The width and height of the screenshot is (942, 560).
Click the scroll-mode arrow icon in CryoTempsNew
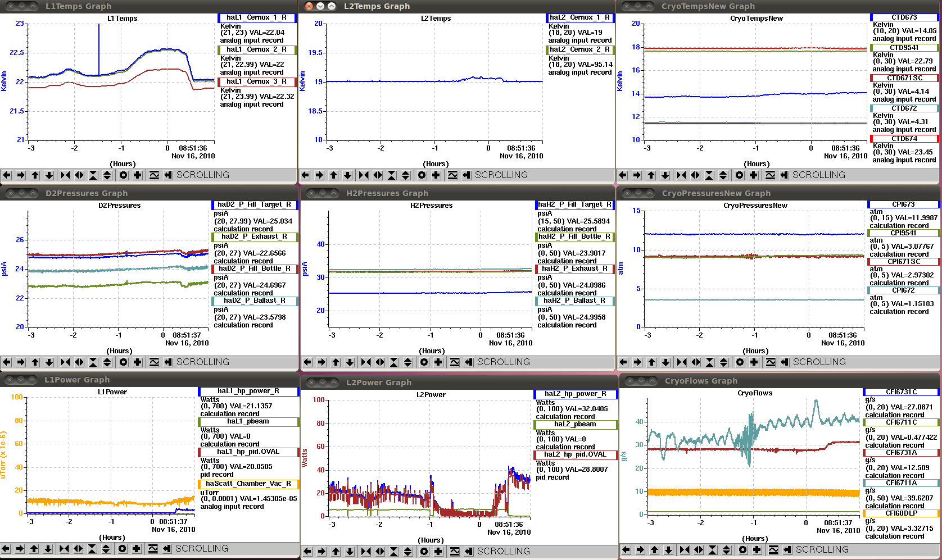(784, 175)
